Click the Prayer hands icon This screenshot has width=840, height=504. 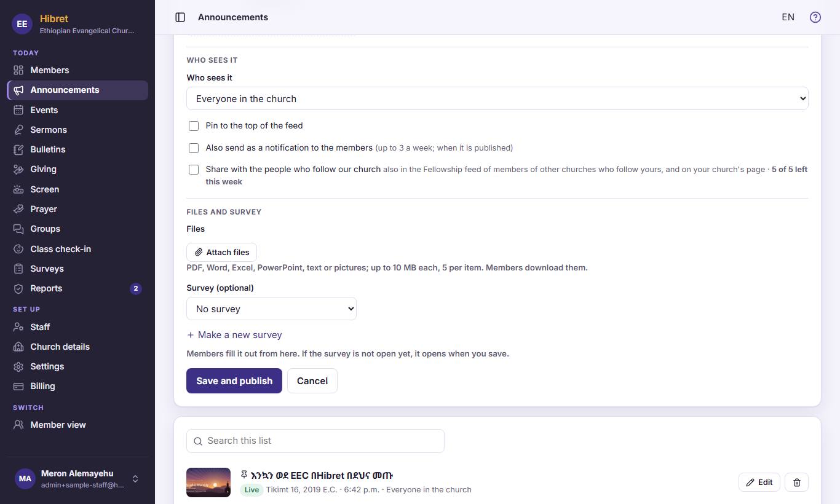(x=18, y=209)
